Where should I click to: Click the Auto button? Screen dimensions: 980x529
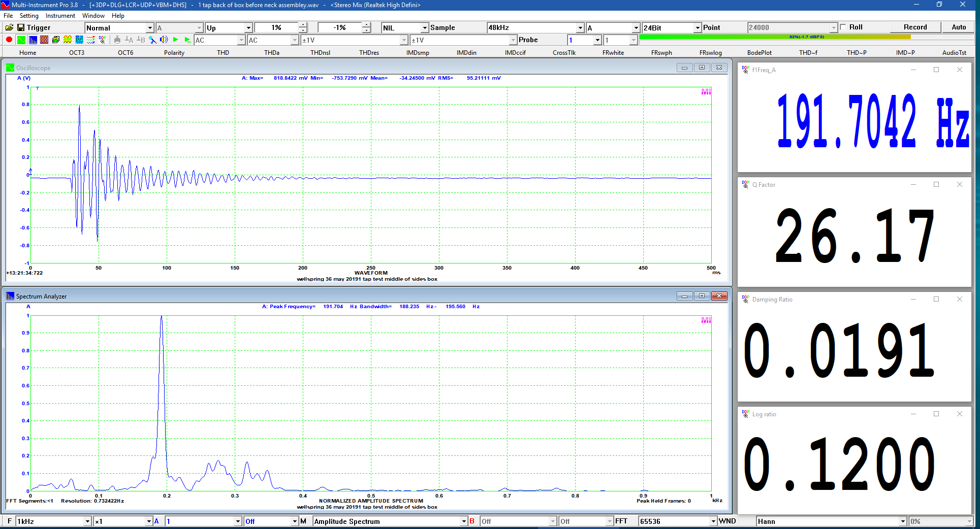(958, 27)
